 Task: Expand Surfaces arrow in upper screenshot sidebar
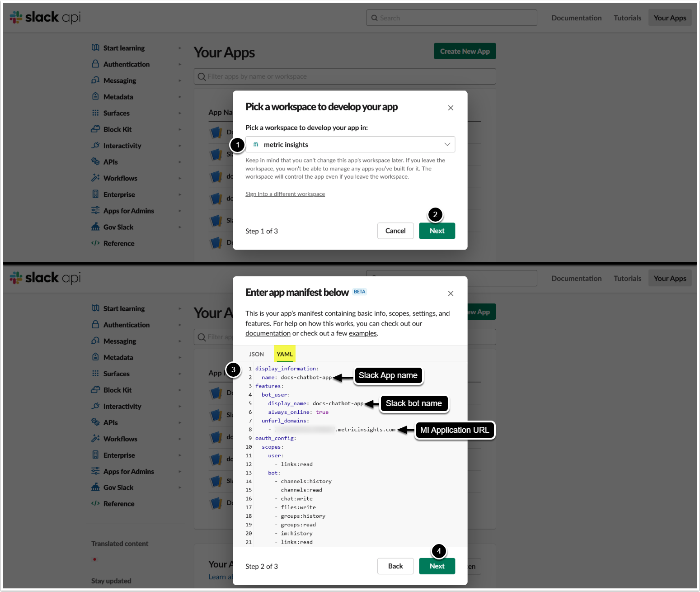pyautogui.click(x=180, y=113)
